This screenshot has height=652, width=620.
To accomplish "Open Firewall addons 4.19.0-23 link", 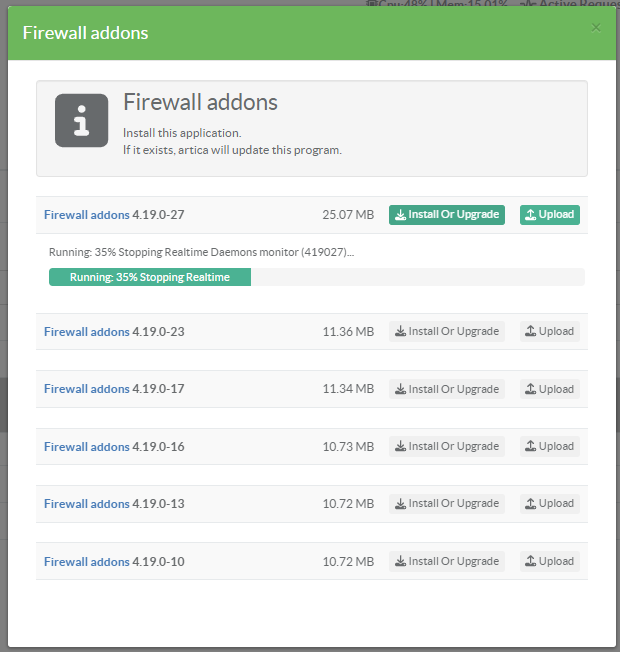I will point(87,332).
